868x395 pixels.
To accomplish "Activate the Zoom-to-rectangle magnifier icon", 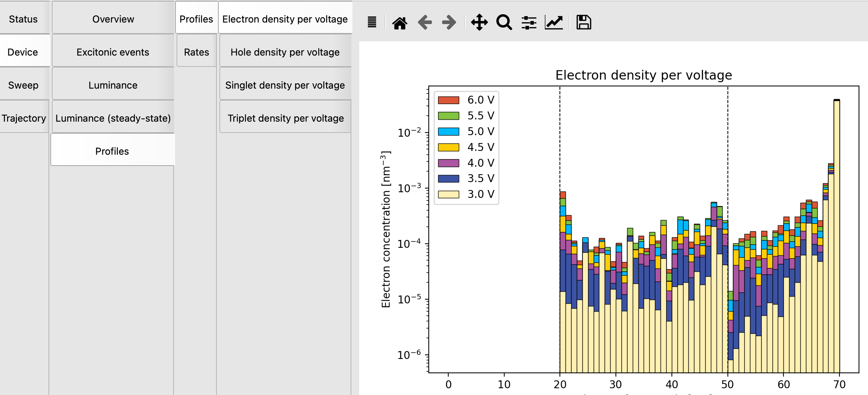I will click(x=504, y=22).
